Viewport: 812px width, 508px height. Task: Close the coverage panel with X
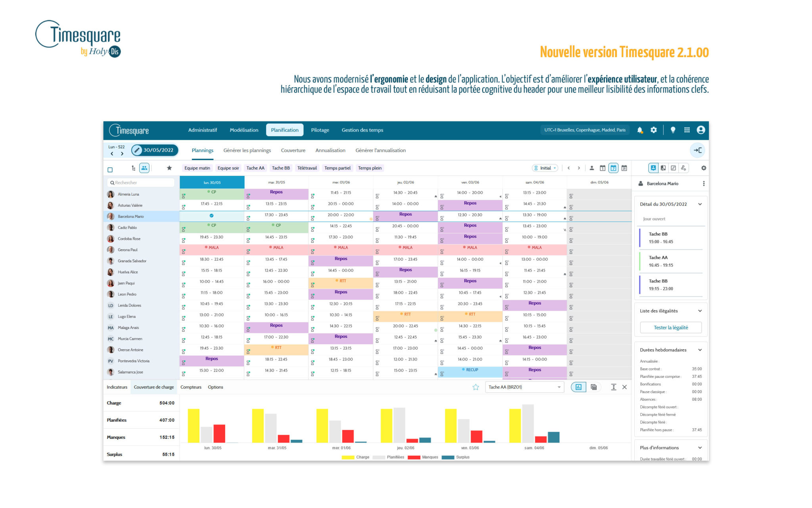click(624, 387)
